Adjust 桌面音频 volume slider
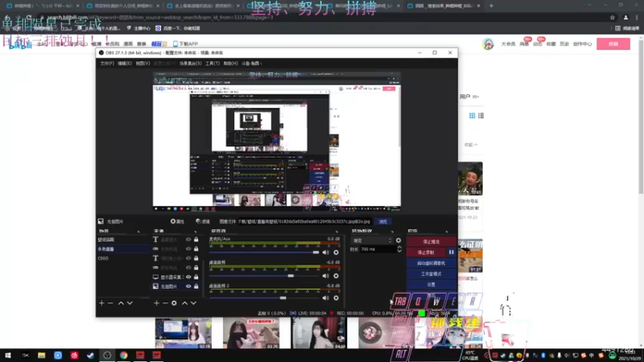The width and height of the screenshot is (644, 362). pos(291,276)
